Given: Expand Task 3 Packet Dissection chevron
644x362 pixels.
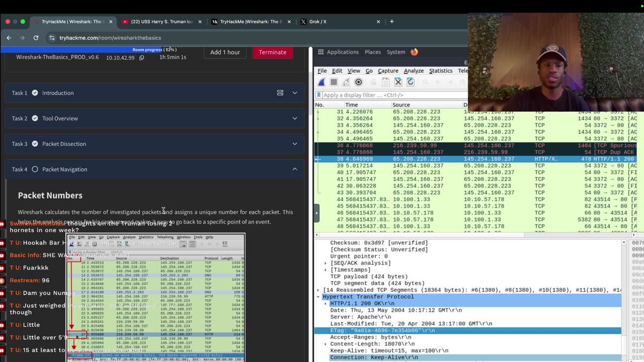Looking at the screenshot, I should click(x=295, y=144).
